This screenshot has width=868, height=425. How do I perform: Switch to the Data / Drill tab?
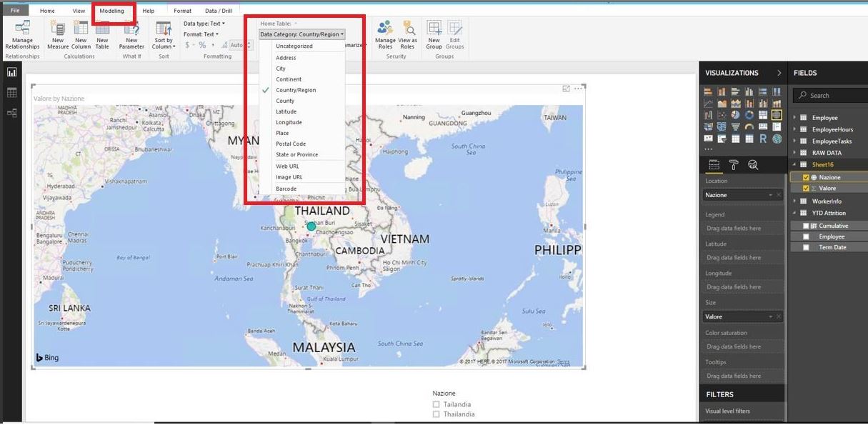click(219, 11)
